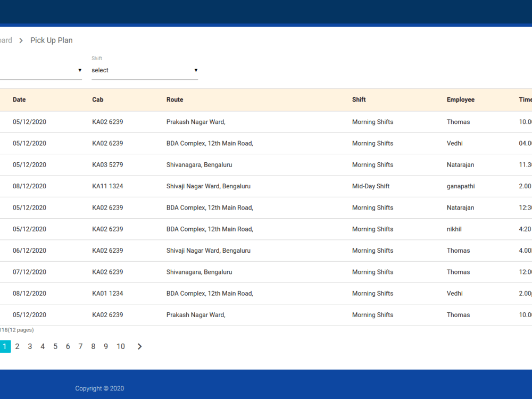The width and height of the screenshot is (532, 399).
Task: Click Shivaji Nagar Ward route in 06/12/2020 row
Action: [209, 251]
